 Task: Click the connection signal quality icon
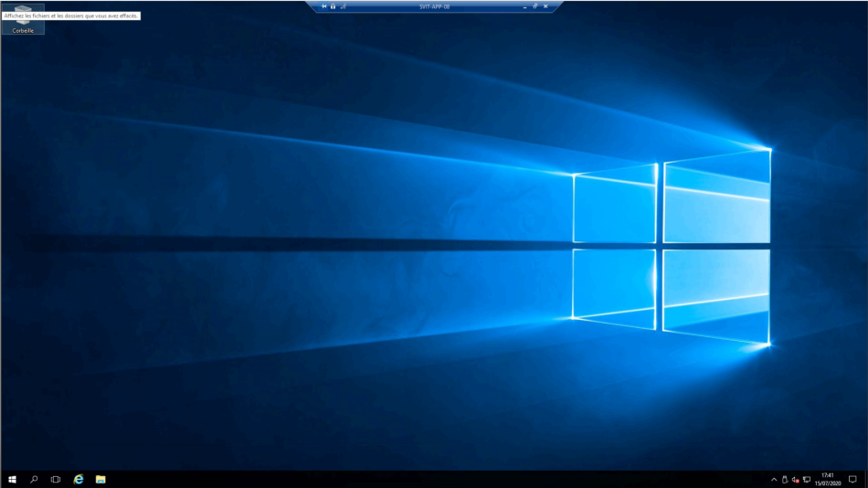[x=344, y=6]
